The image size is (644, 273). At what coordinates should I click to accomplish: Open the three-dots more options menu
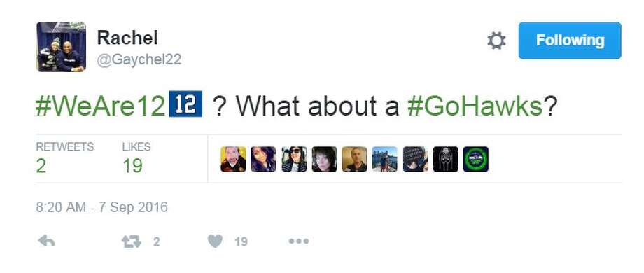point(299,241)
